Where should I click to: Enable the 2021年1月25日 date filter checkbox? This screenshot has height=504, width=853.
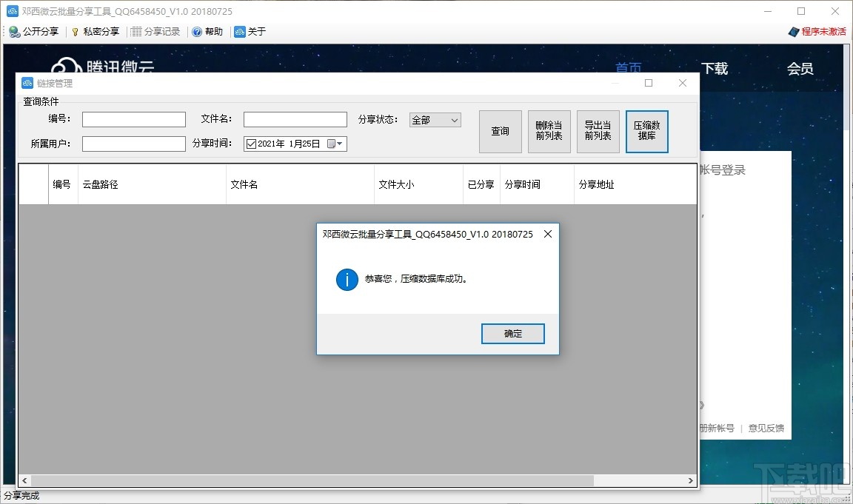251,144
